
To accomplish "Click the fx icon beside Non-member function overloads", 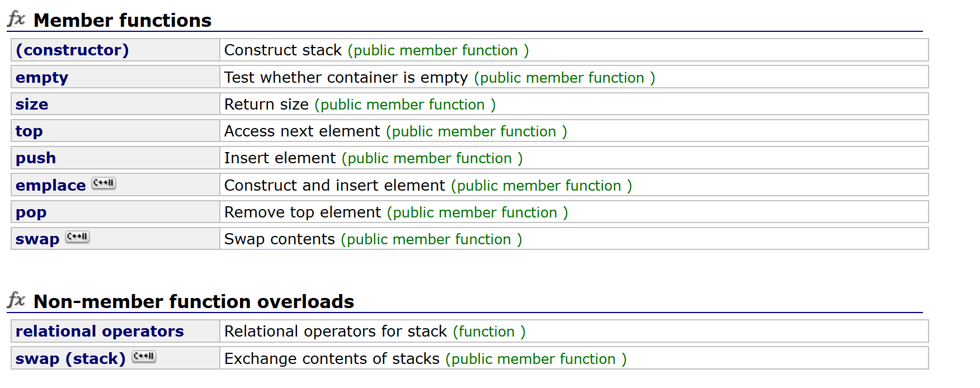I will (x=16, y=300).
